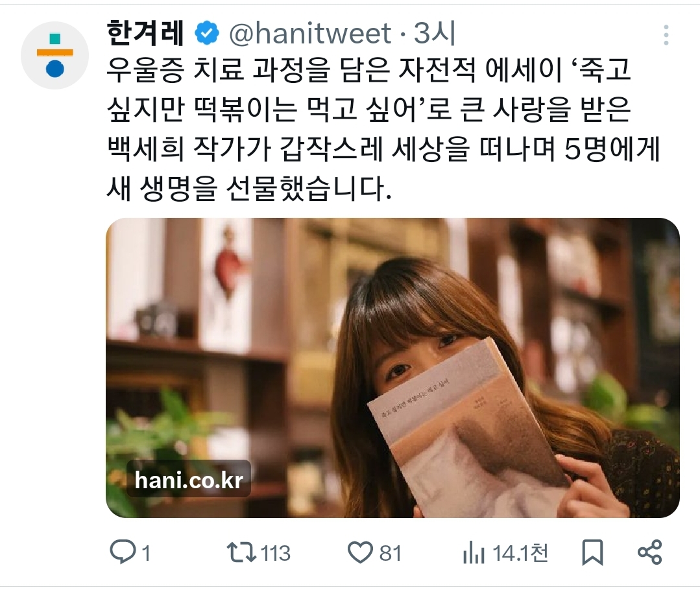View analytics via the bar chart icon
The image size is (700, 590).
click(474, 552)
